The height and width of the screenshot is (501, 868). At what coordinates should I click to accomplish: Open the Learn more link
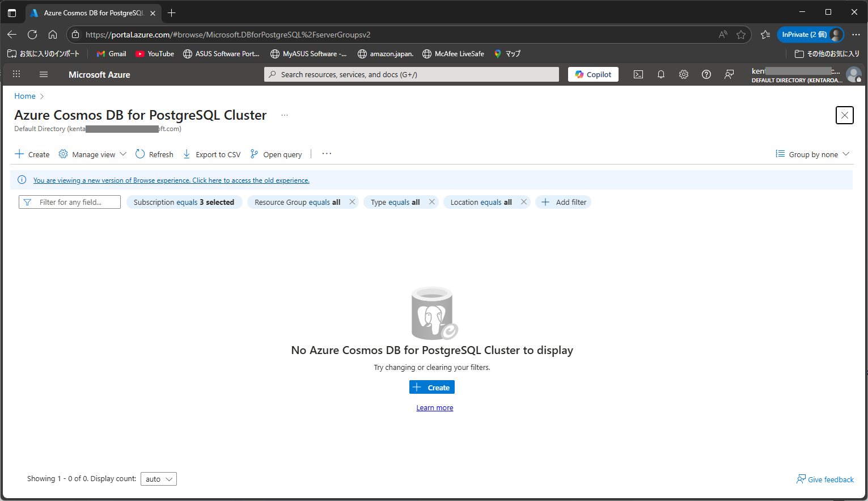[434, 407]
